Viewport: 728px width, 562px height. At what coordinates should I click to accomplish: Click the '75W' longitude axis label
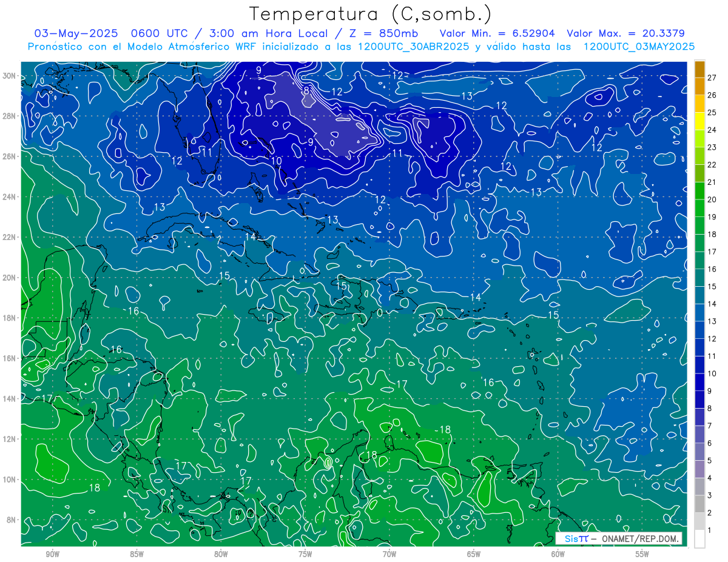[306, 555]
